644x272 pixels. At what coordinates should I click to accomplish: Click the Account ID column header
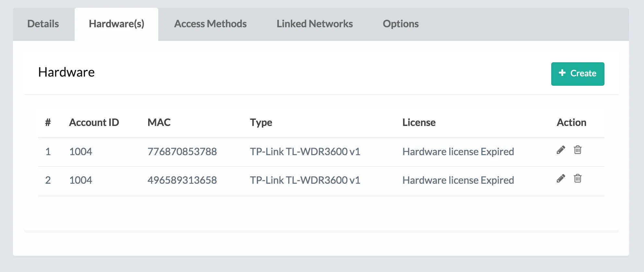94,122
